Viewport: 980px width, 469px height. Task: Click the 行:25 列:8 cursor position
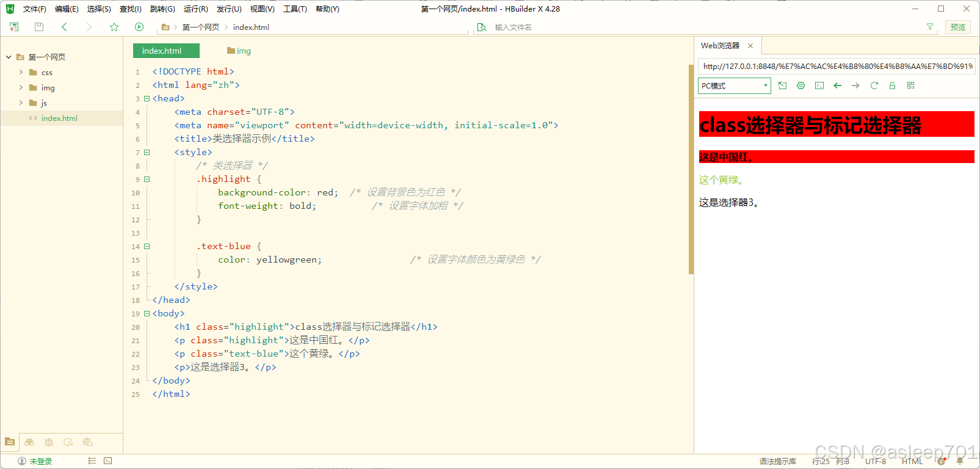[830, 461]
